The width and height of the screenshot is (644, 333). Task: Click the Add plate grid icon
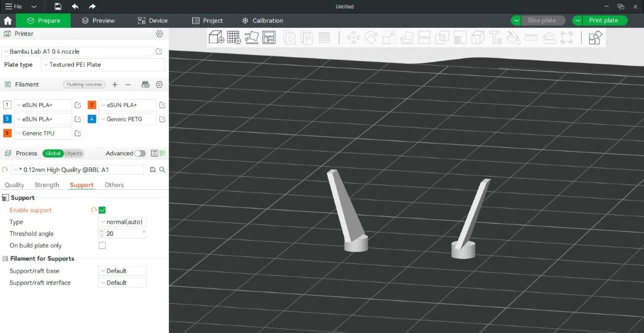[x=234, y=37]
